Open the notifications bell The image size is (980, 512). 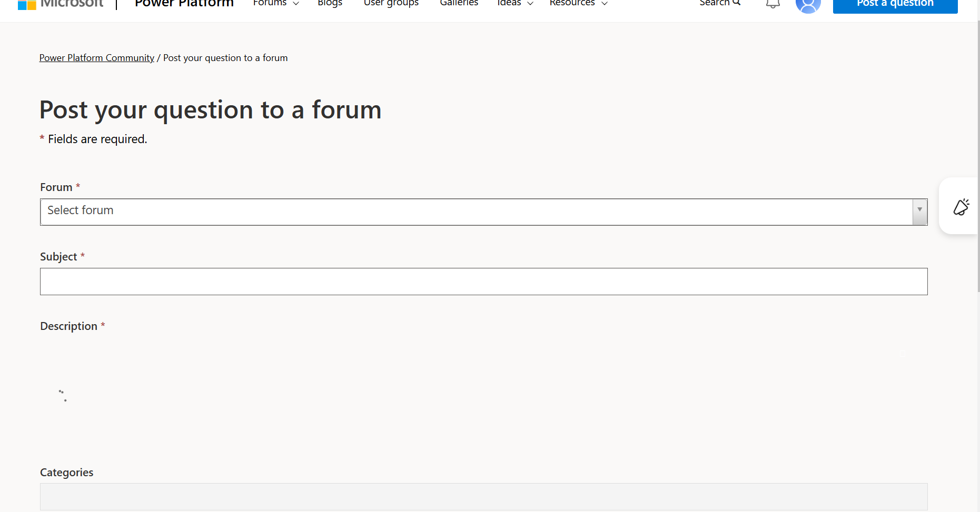pos(773,4)
